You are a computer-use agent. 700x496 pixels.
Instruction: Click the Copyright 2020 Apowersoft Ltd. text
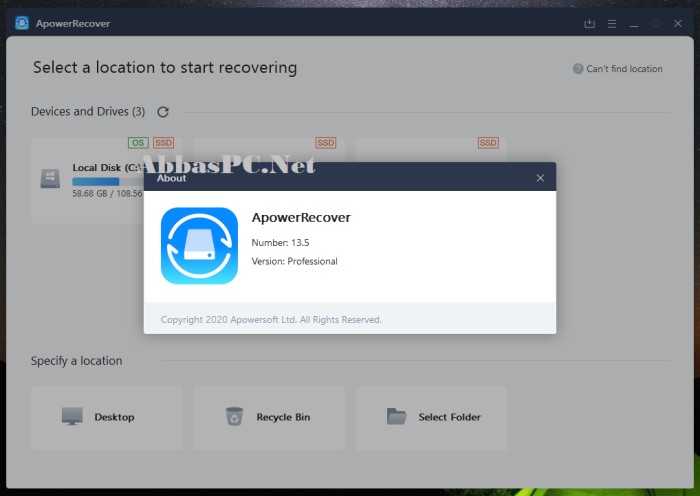(271, 320)
